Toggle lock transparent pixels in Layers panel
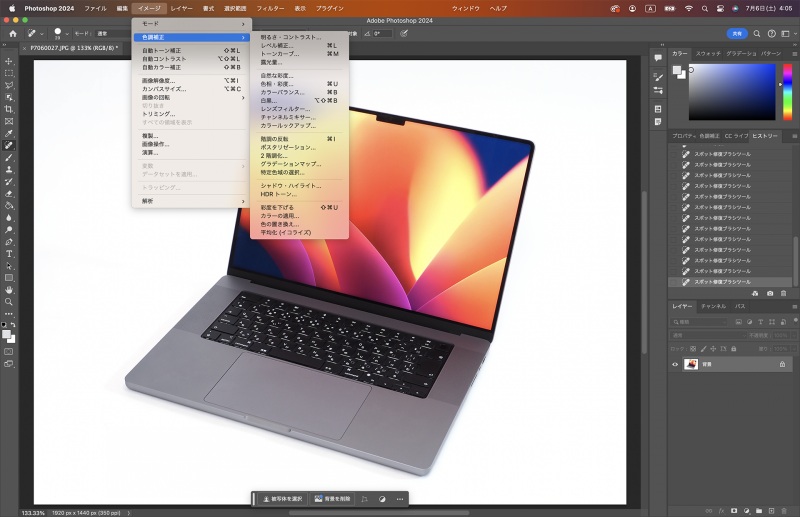 coord(693,349)
